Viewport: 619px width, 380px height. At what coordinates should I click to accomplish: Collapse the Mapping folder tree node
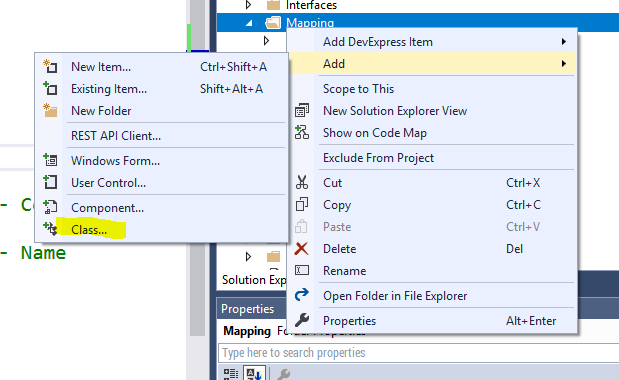coord(249,23)
